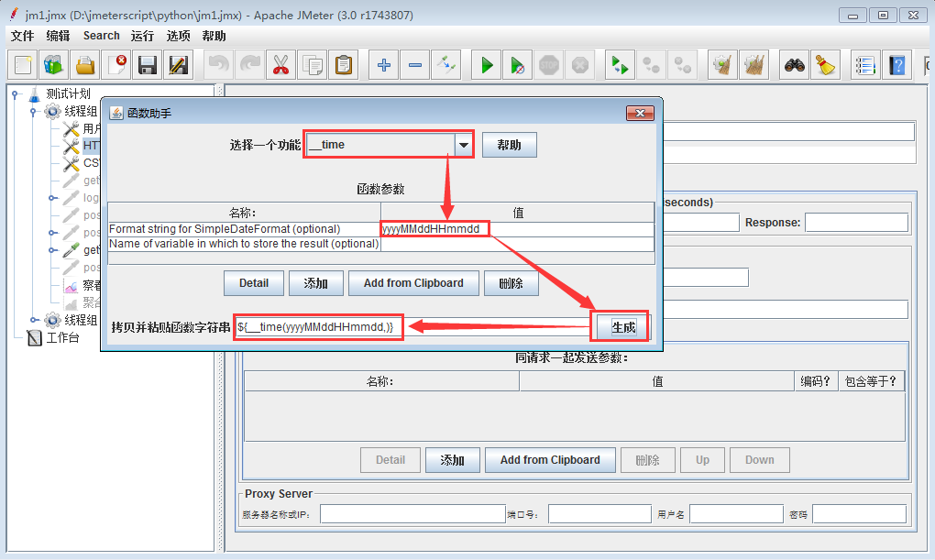Viewport: 935px width, 560px height.
Task: Click Start no pauses icon
Action: 518,64
